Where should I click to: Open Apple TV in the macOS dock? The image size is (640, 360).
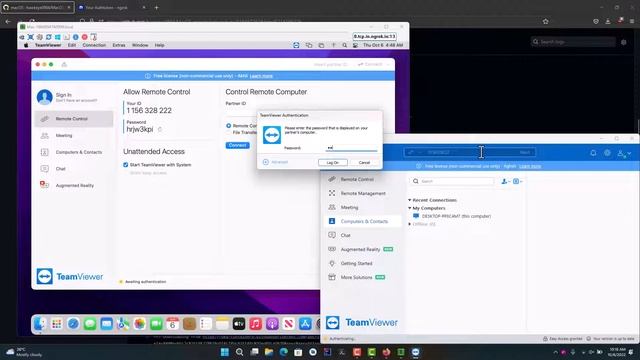(x=239, y=324)
